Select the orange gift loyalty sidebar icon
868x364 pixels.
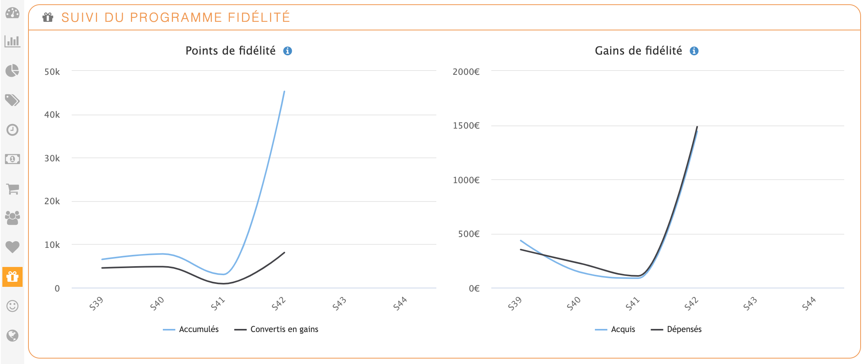coord(12,277)
